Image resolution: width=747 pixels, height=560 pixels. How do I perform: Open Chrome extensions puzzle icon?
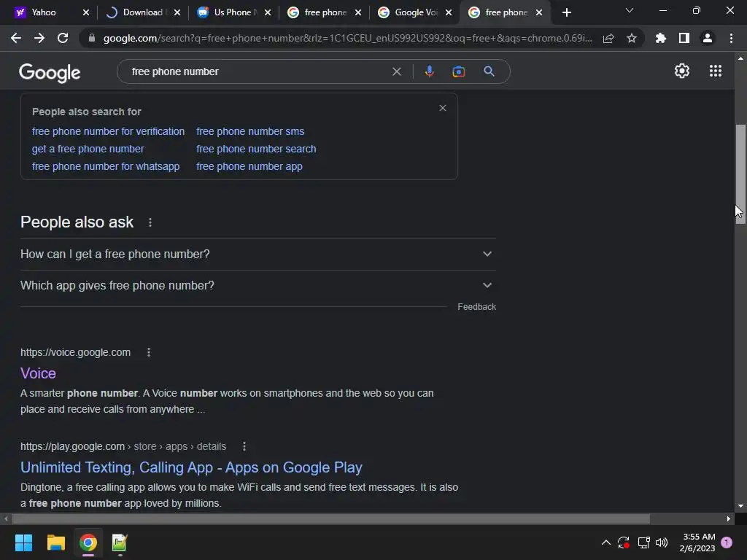click(661, 38)
